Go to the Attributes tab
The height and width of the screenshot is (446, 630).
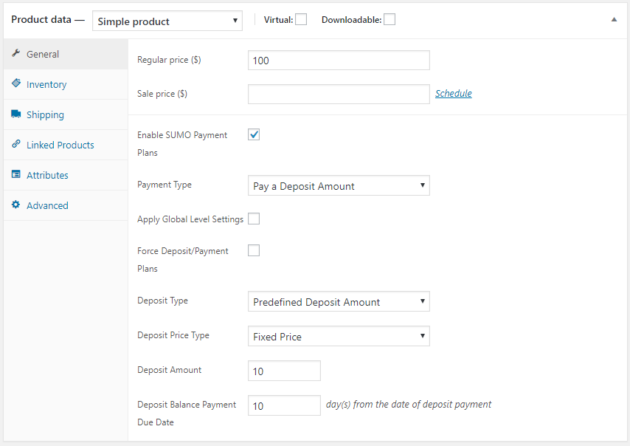(66, 175)
